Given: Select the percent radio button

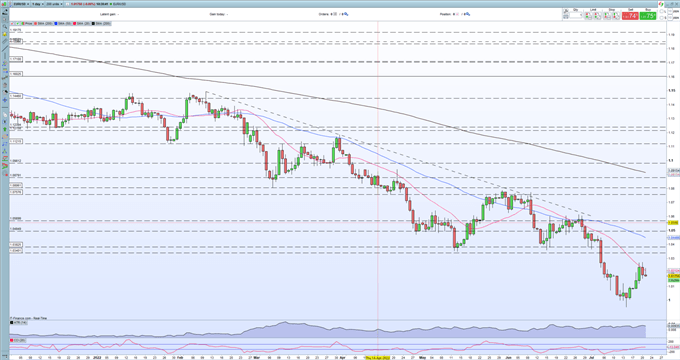Looking at the screenshot, I should tap(661, 11).
